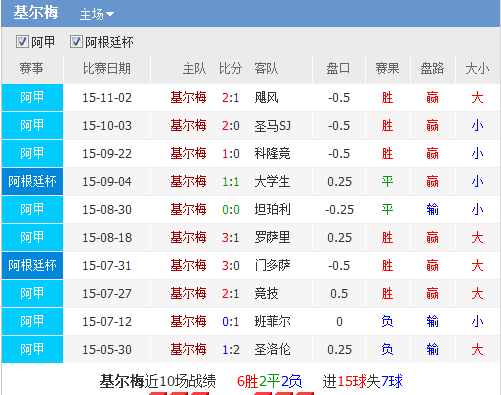Viewport: 501px width, 395px height.
Task: Click the 阿根廷杯 tag dated 15-09-04
Action: (32, 182)
